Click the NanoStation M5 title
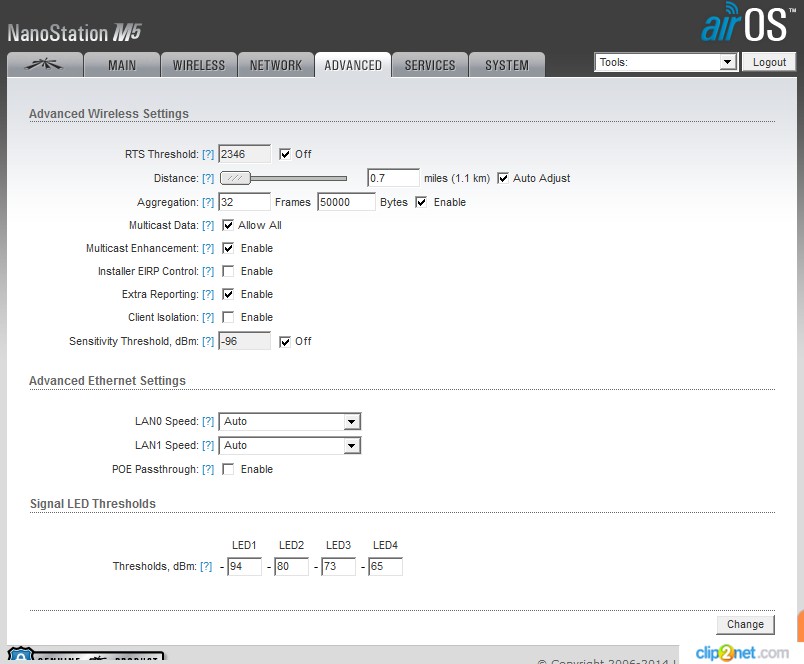 click(74, 33)
